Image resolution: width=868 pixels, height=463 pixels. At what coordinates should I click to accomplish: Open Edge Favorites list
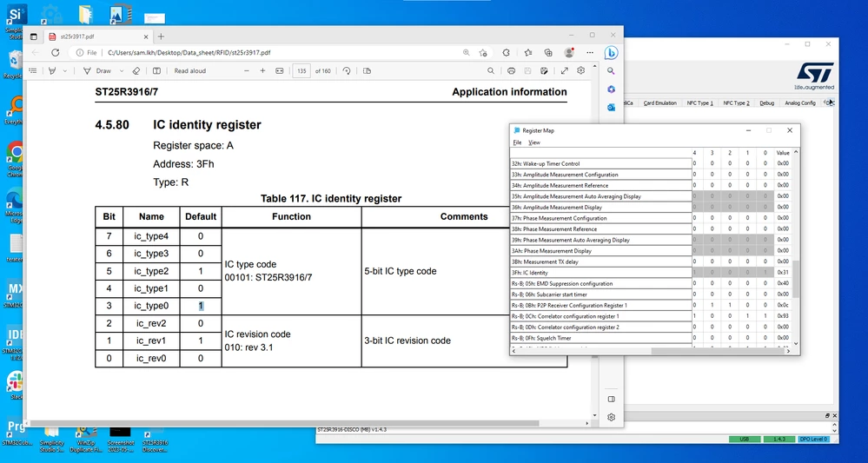527,52
